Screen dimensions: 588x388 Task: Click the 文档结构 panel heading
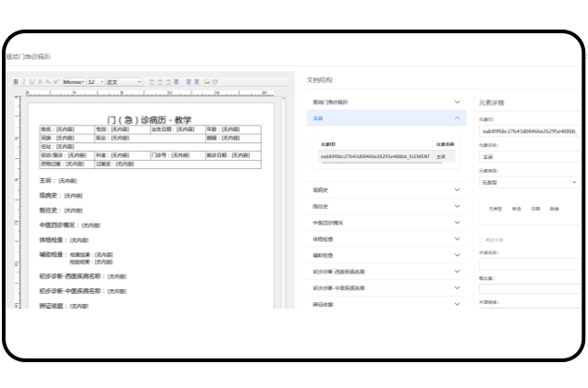click(320, 79)
